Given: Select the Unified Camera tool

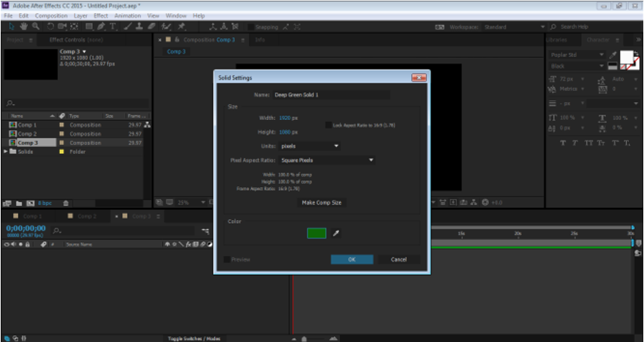Looking at the screenshot, I should pos(62,26).
